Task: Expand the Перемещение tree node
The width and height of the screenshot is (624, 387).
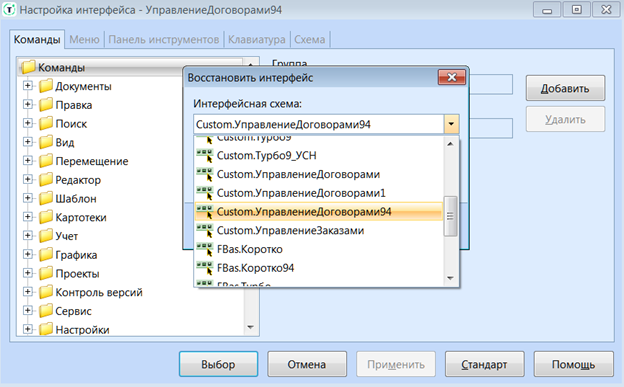Action: click(27, 160)
